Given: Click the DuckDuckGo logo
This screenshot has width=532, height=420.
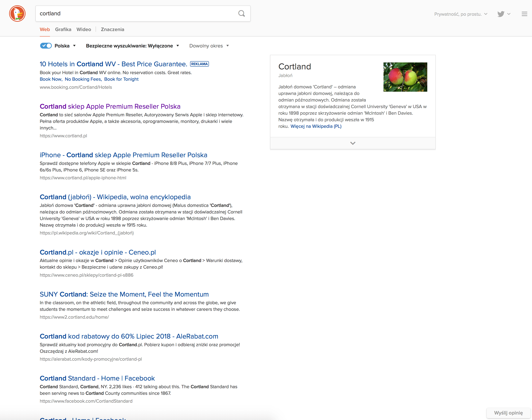Looking at the screenshot, I should [x=17, y=14].
